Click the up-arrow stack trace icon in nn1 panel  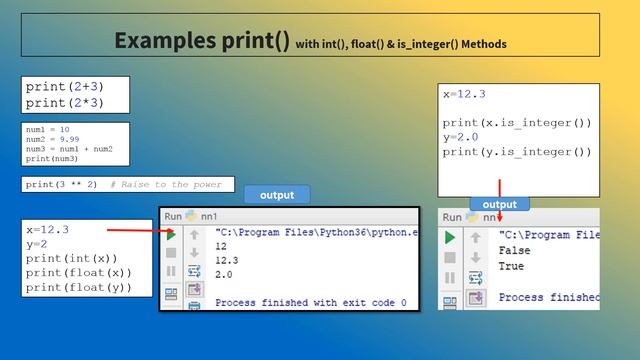point(194,235)
